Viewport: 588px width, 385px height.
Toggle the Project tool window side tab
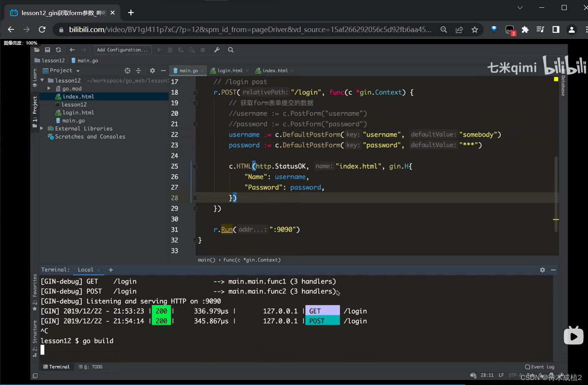[35, 110]
